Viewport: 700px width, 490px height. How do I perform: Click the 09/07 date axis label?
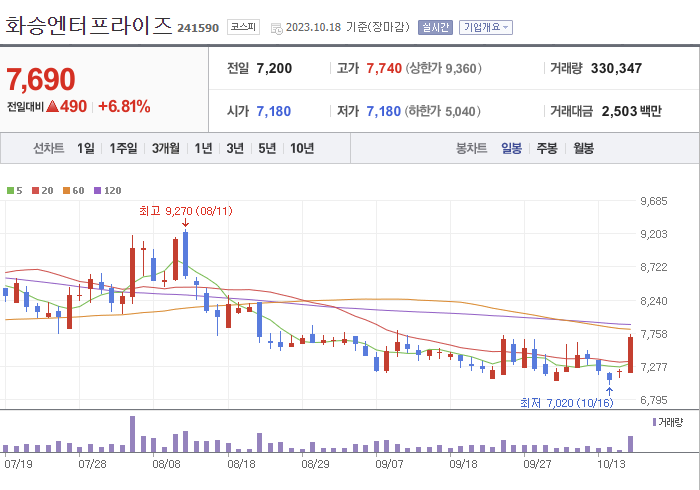click(389, 464)
